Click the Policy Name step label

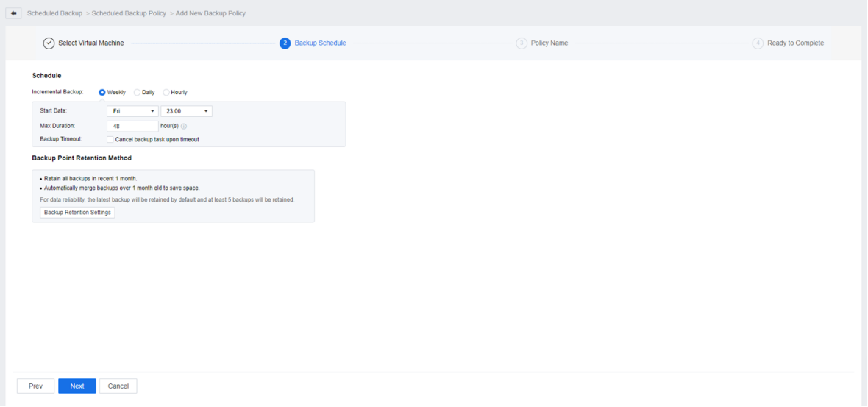pos(549,43)
